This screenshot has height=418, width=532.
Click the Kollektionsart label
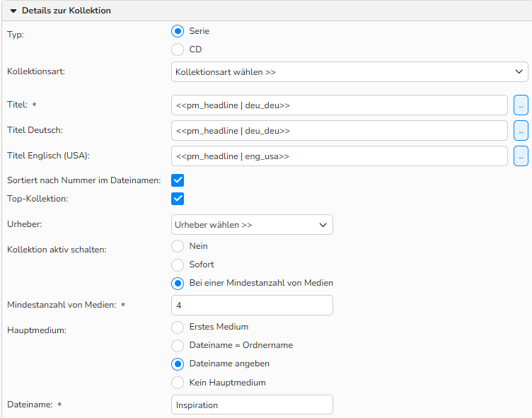(36, 71)
